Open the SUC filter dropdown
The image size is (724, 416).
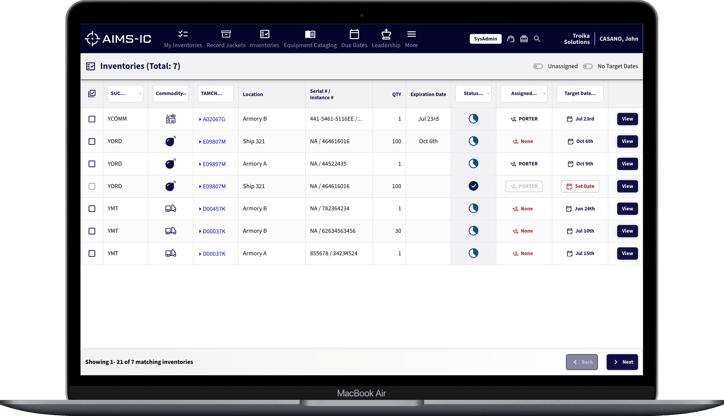point(126,93)
